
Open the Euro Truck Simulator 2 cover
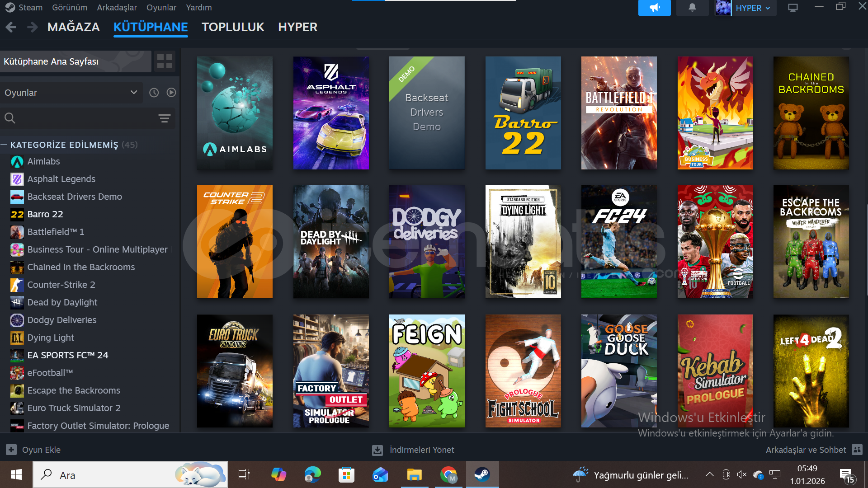pyautogui.click(x=235, y=371)
